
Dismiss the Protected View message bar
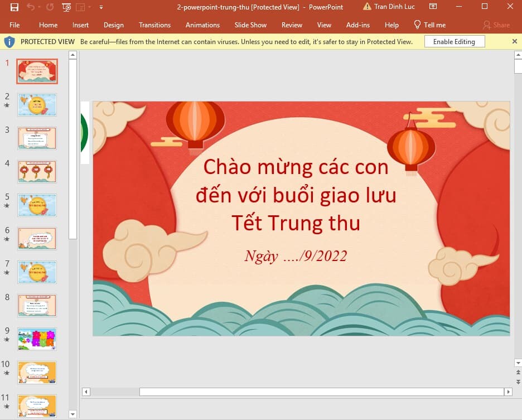tap(515, 41)
